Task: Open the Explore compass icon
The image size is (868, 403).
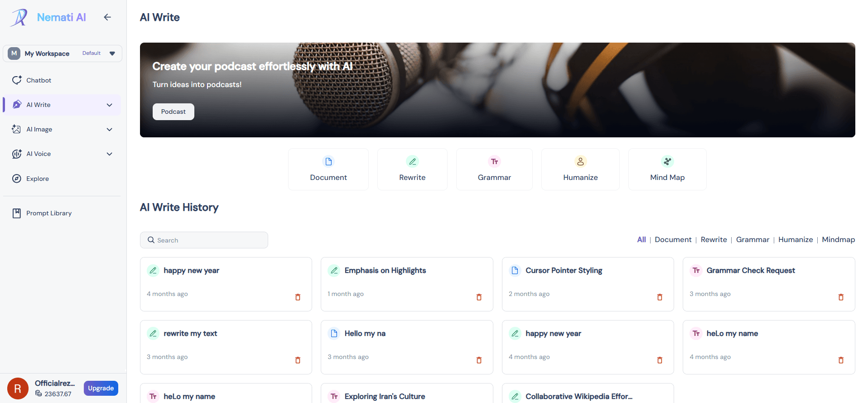Action: 17,179
